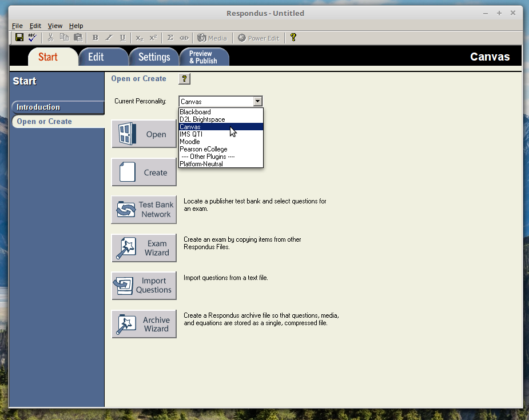Switch to Preview & Publish tab
Screen dimensions: 529x420
point(204,57)
